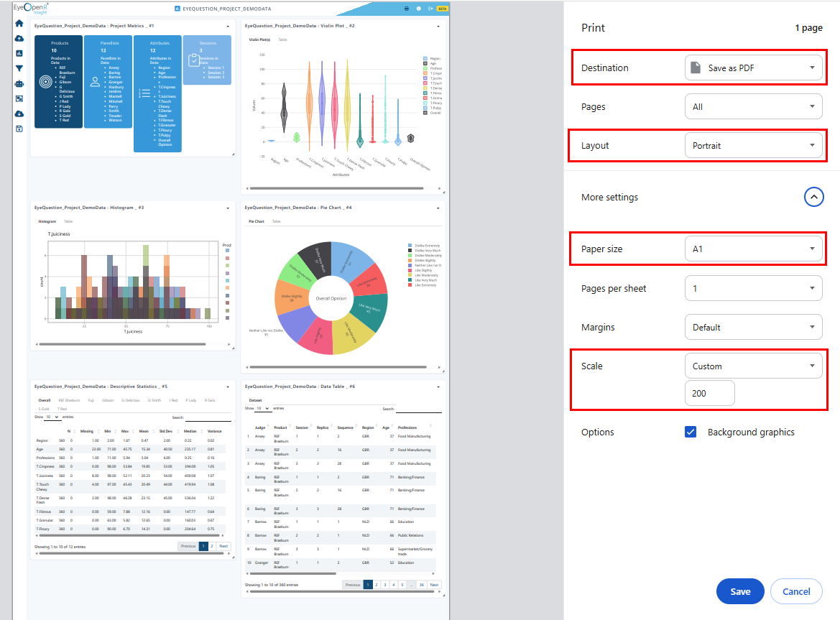The width and height of the screenshot is (840, 620).
Task: Click the printer icon in header
Action: [406, 9]
